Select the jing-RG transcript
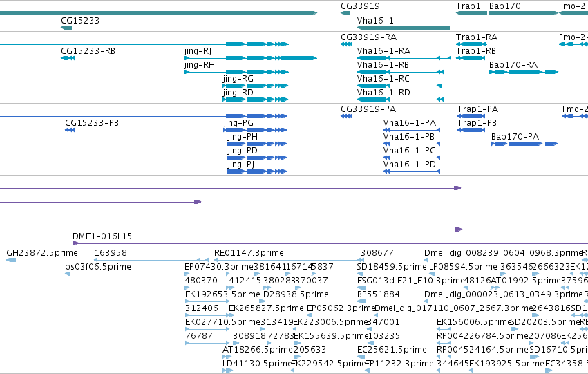 256,86
